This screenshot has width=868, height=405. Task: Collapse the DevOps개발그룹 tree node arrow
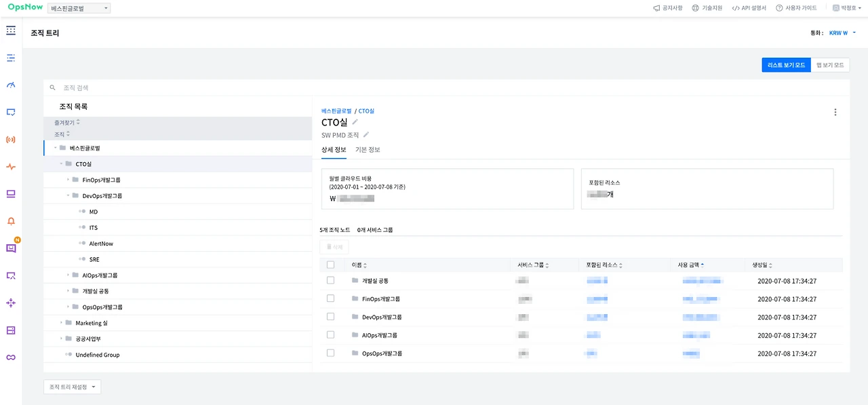(68, 195)
